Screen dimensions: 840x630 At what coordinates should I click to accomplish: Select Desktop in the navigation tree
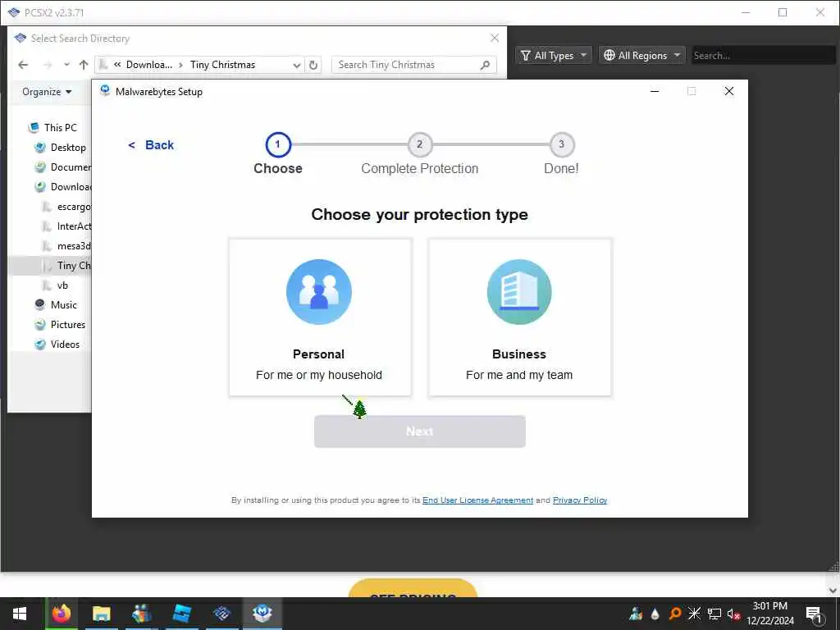click(68, 148)
